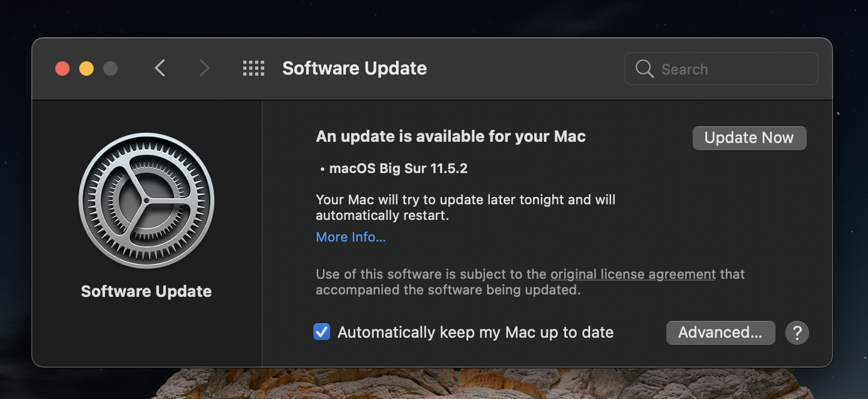Close the window with the red button
This screenshot has height=399, width=868.
point(62,69)
